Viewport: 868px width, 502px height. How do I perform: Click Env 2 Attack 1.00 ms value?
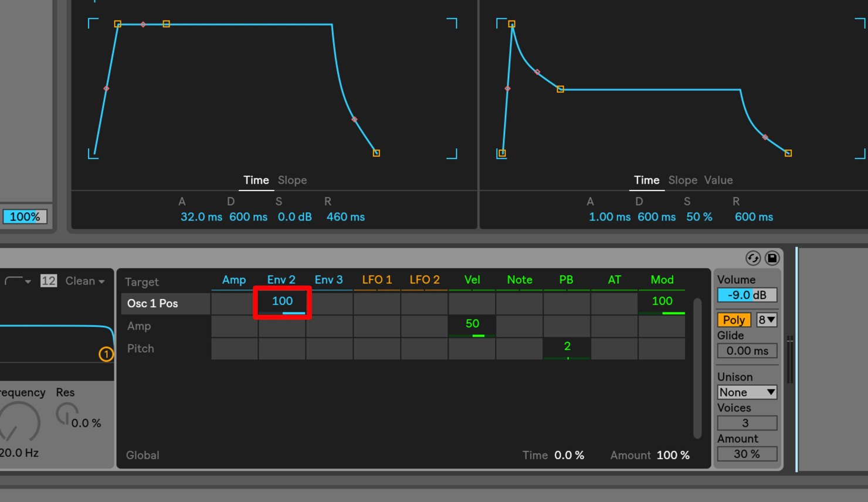coord(609,217)
